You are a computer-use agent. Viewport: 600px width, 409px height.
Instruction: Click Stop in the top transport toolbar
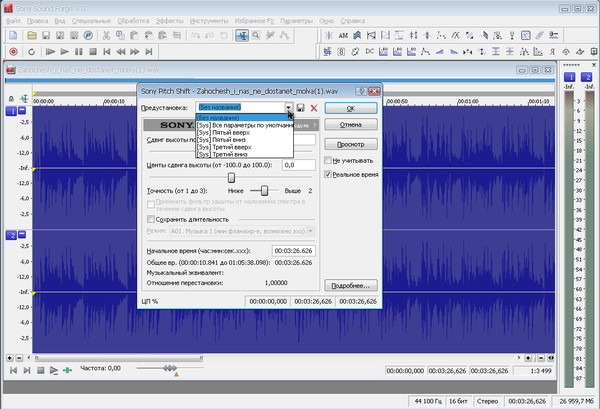point(93,51)
